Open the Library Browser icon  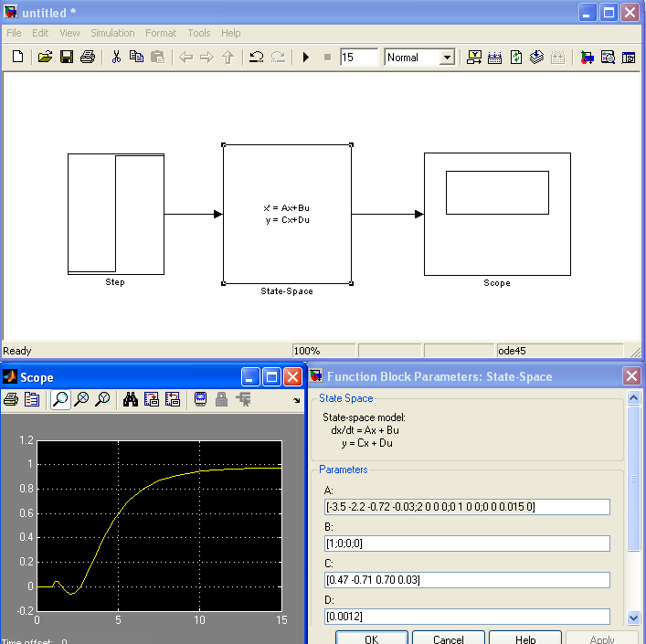pyautogui.click(x=588, y=58)
